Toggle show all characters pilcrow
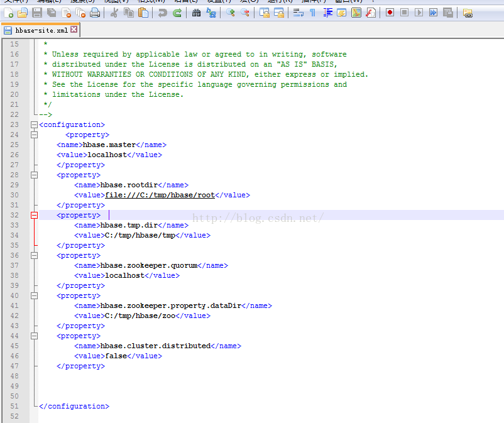This screenshot has width=504, height=423. click(312, 13)
